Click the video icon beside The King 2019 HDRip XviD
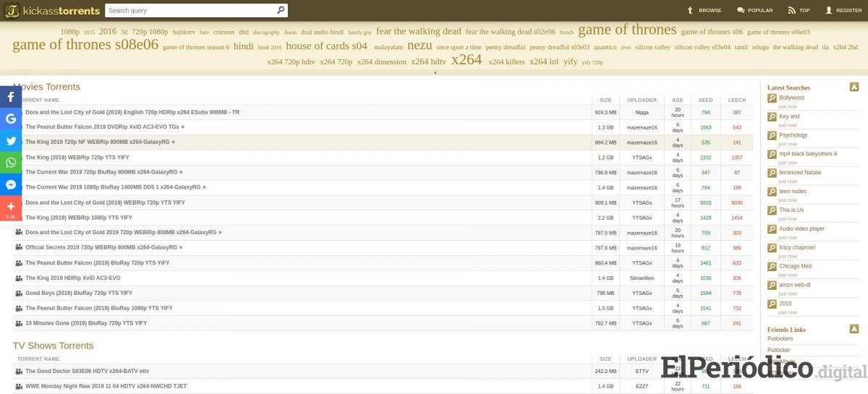The height and width of the screenshot is (394, 868). point(19,278)
